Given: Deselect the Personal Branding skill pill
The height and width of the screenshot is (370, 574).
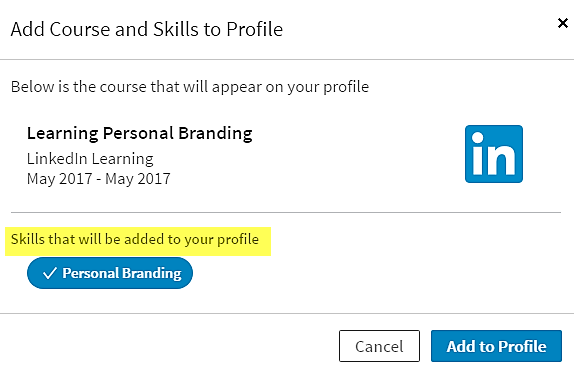Looking at the screenshot, I should coord(110,273).
